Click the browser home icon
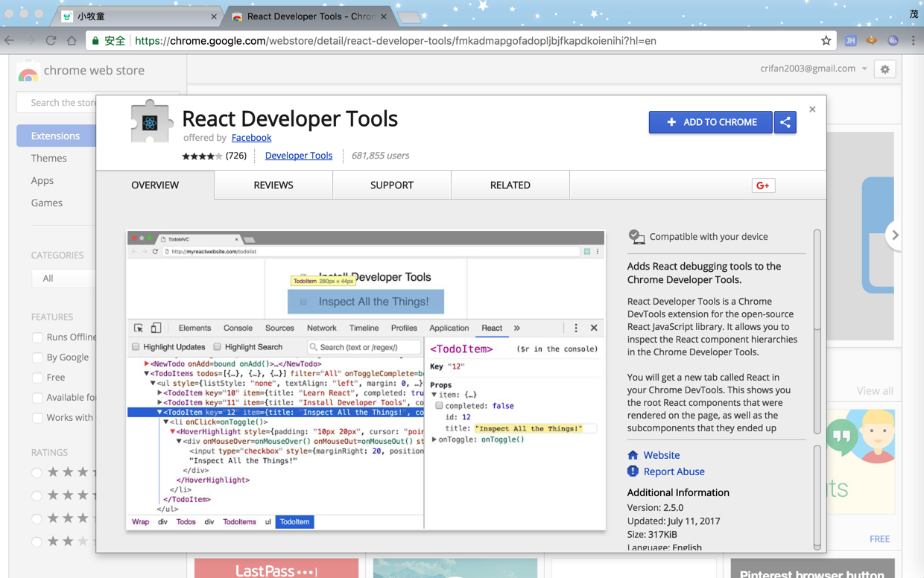 point(72,41)
